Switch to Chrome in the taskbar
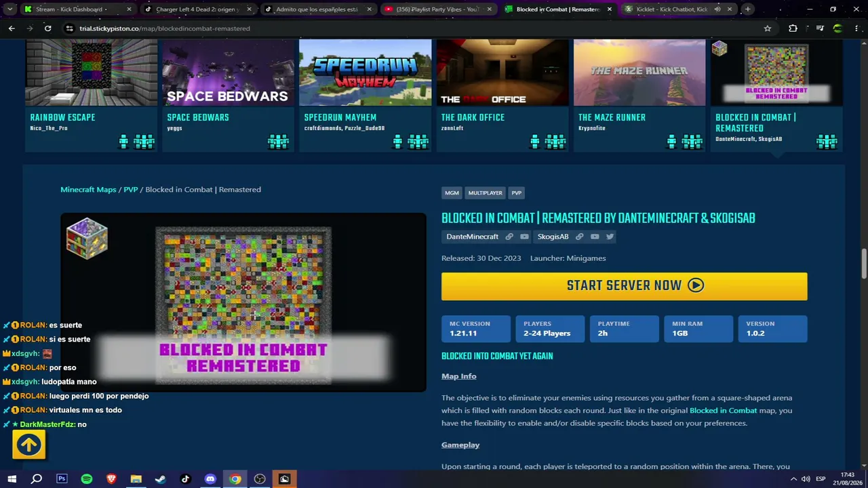The height and width of the screenshot is (488, 868). 235,479
